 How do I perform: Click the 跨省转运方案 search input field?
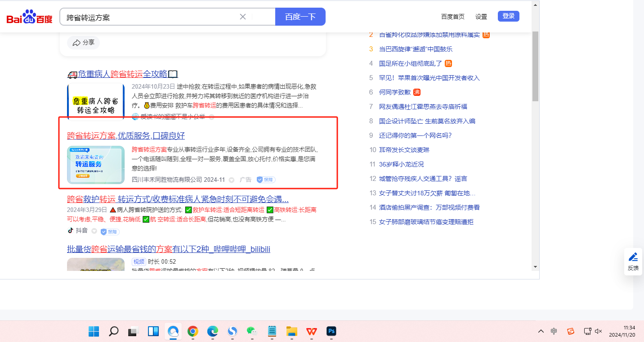click(151, 17)
